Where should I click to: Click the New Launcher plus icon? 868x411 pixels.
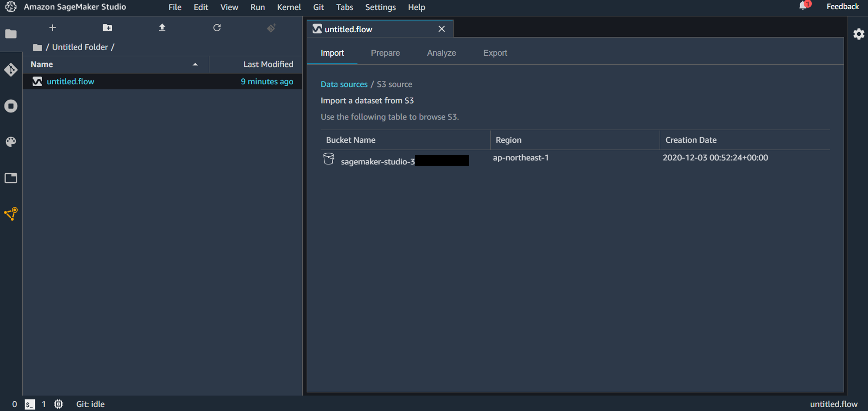tap(53, 28)
